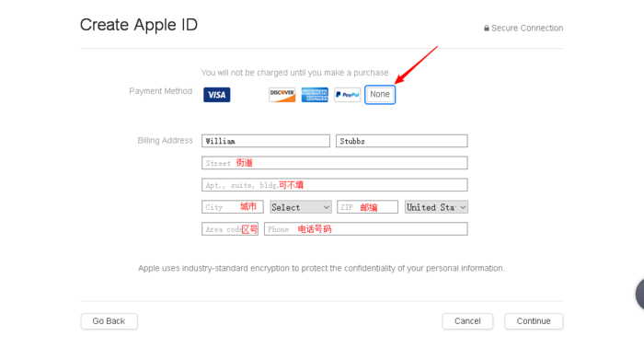This screenshot has width=644, height=337.
Task: Cancel the Apple ID creation
Action: pyautogui.click(x=467, y=321)
